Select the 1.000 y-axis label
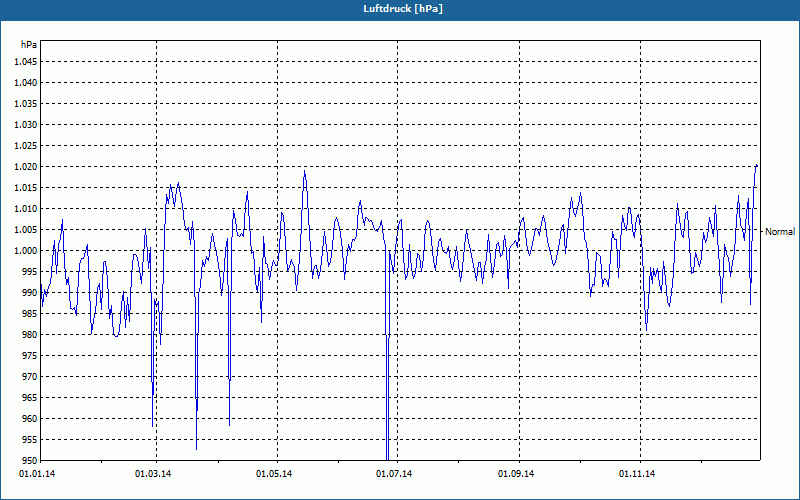 click(26, 251)
